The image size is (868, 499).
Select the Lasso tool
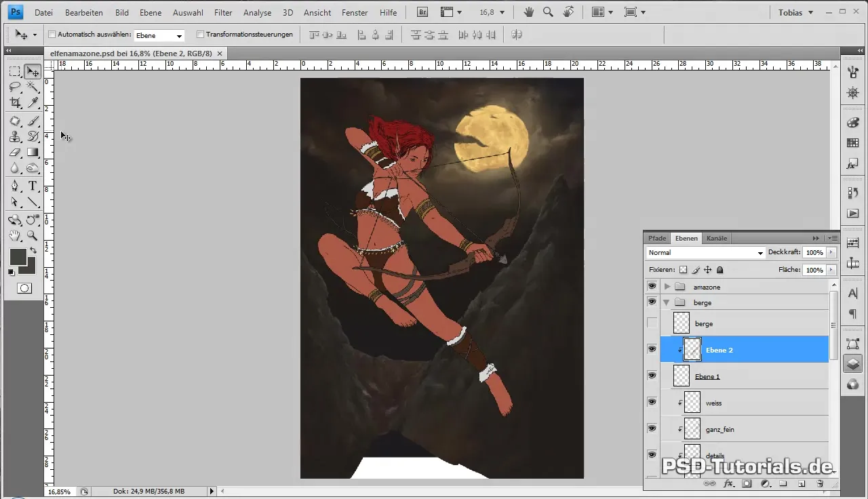click(14, 87)
